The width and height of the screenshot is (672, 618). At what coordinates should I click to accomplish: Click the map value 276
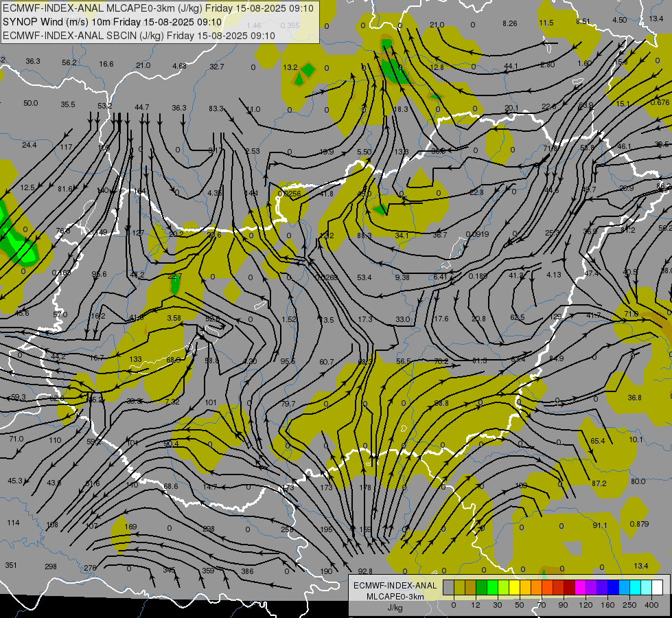(90, 568)
